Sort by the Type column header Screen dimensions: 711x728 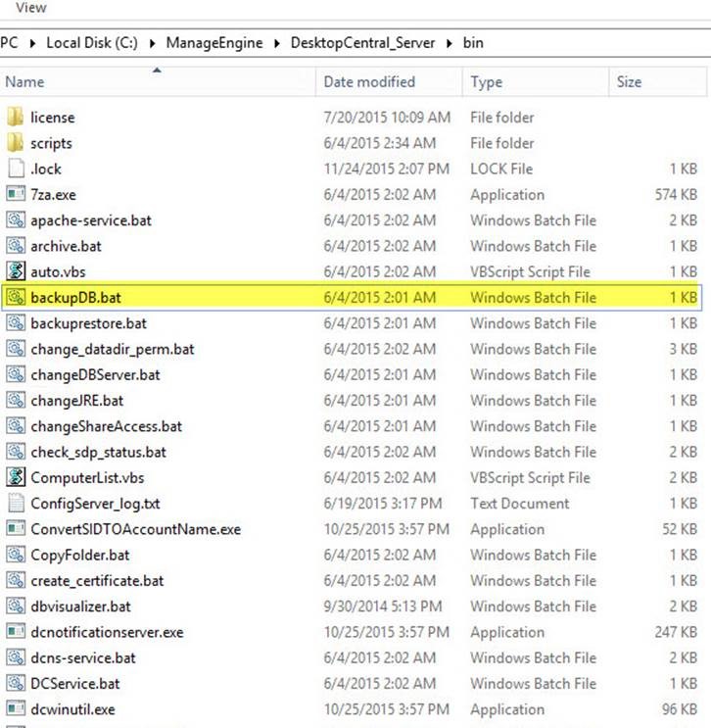pos(536,81)
